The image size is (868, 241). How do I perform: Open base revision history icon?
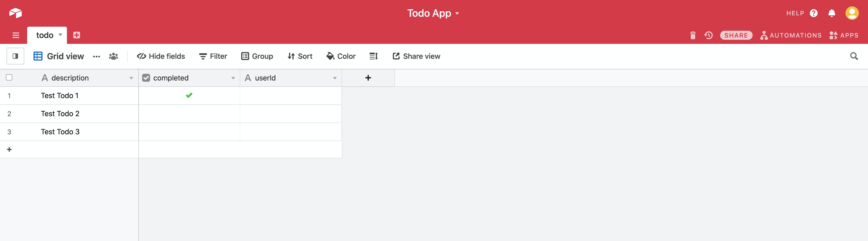pos(709,35)
